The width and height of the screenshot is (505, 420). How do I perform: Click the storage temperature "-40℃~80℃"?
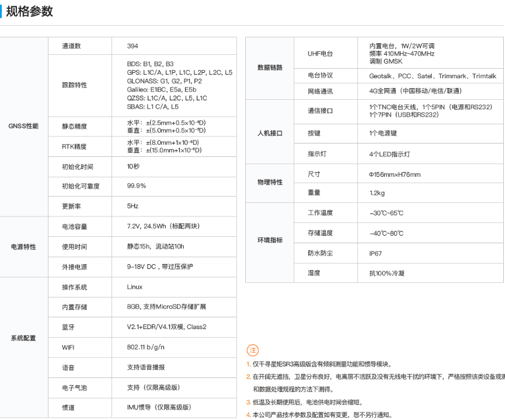tap(386, 233)
